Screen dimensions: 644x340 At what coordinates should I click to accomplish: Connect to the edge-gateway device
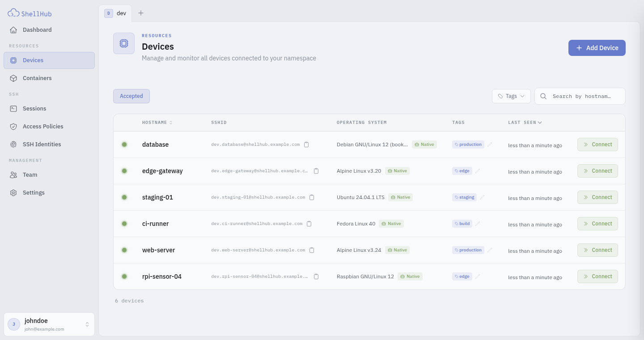(x=597, y=171)
